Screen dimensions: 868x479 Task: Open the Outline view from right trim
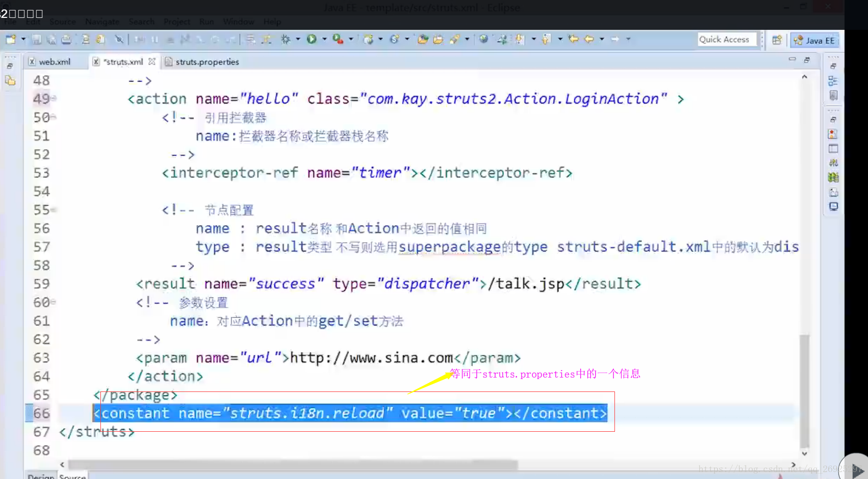pos(833,81)
